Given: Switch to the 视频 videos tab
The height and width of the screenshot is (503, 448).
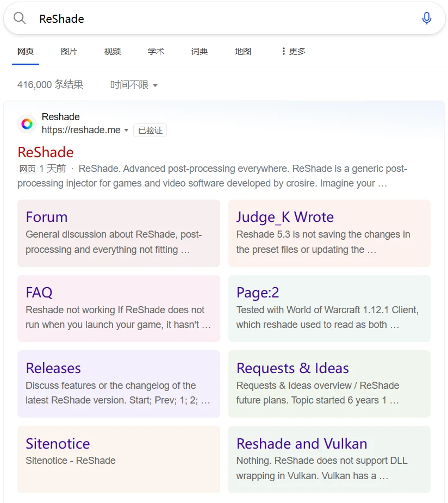Looking at the screenshot, I should (113, 51).
